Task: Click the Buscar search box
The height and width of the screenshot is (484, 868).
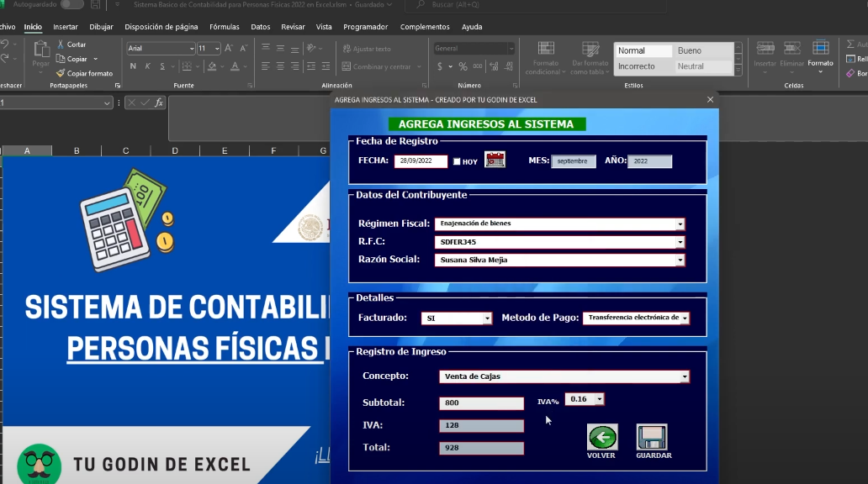Action: 535,5
